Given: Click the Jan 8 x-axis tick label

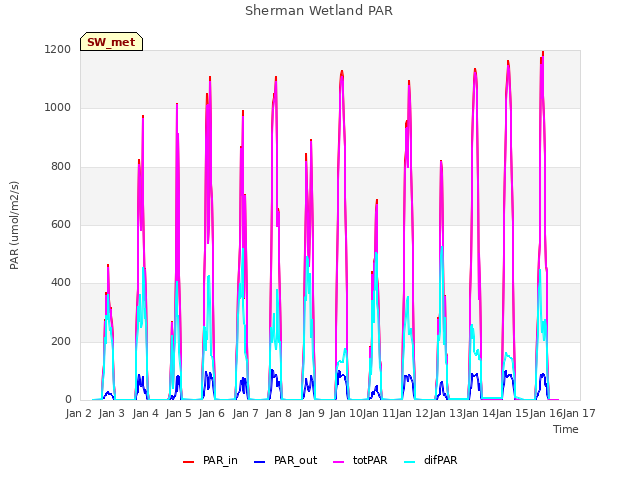Looking at the screenshot, I should click(278, 413).
